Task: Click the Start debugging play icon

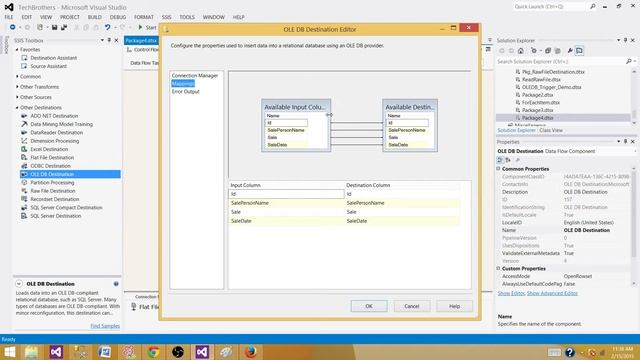Action: tap(140, 27)
